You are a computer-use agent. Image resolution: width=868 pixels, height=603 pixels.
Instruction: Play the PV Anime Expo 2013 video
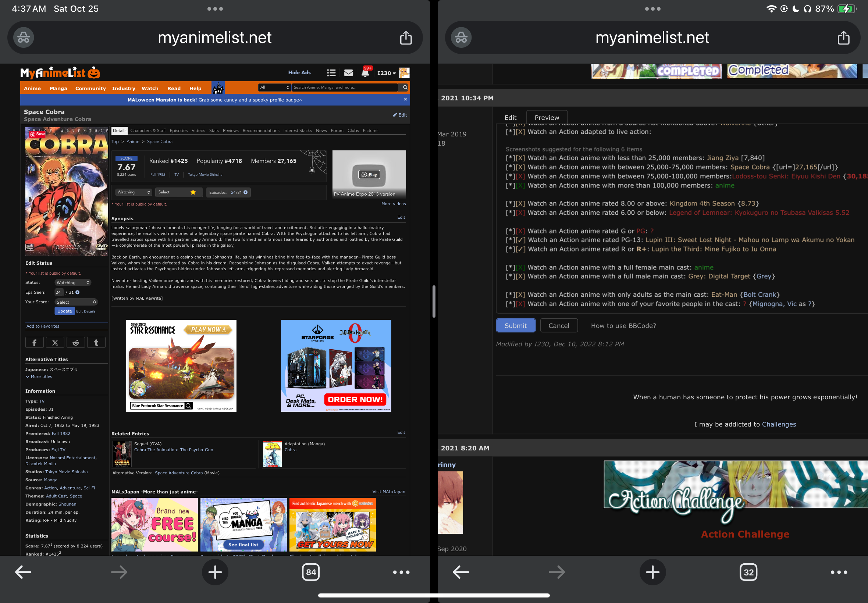[369, 175]
